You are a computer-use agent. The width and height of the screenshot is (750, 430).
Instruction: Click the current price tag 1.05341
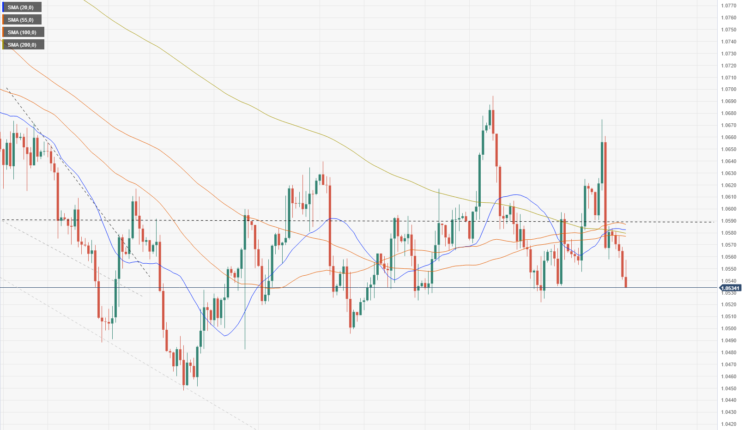(730, 288)
